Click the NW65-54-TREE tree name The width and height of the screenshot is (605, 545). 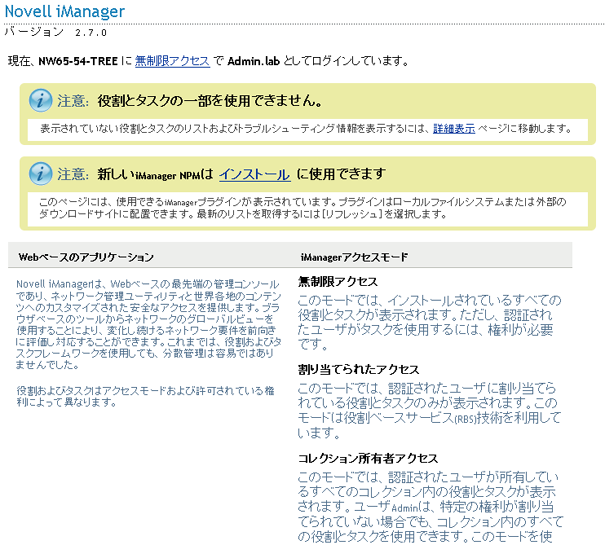[x=78, y=61]
